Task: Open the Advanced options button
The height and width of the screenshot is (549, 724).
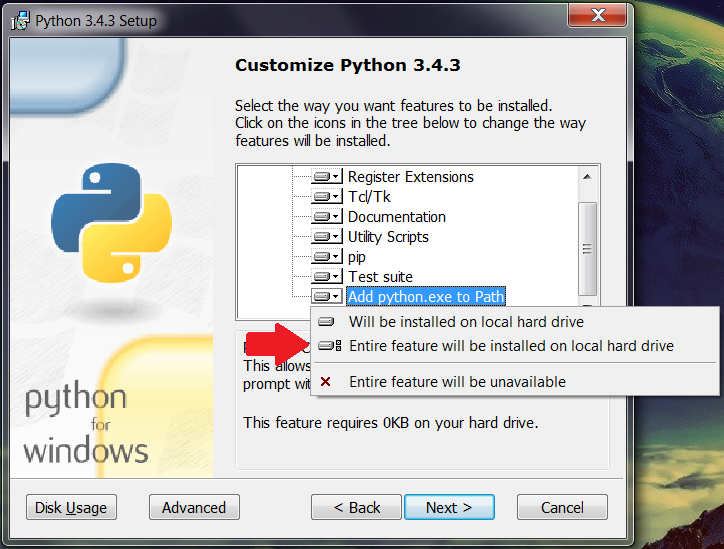Action: pos(194,507)
